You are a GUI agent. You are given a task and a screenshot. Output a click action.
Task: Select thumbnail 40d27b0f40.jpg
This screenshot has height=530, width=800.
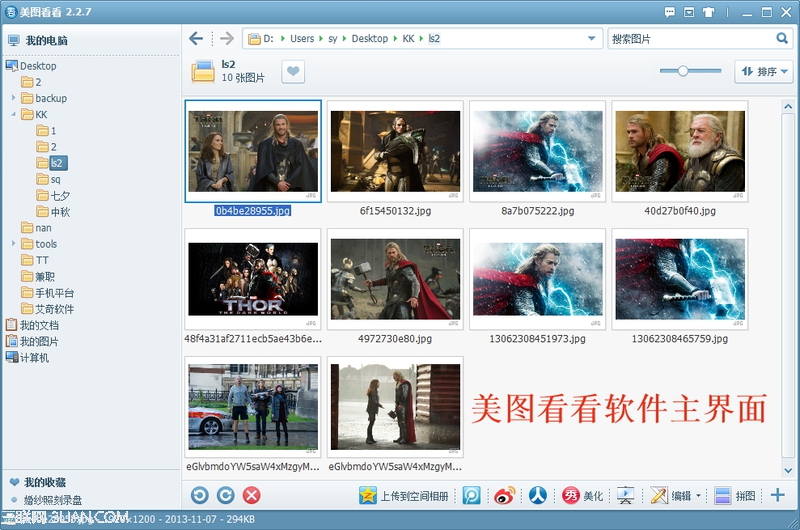(680, 152)
